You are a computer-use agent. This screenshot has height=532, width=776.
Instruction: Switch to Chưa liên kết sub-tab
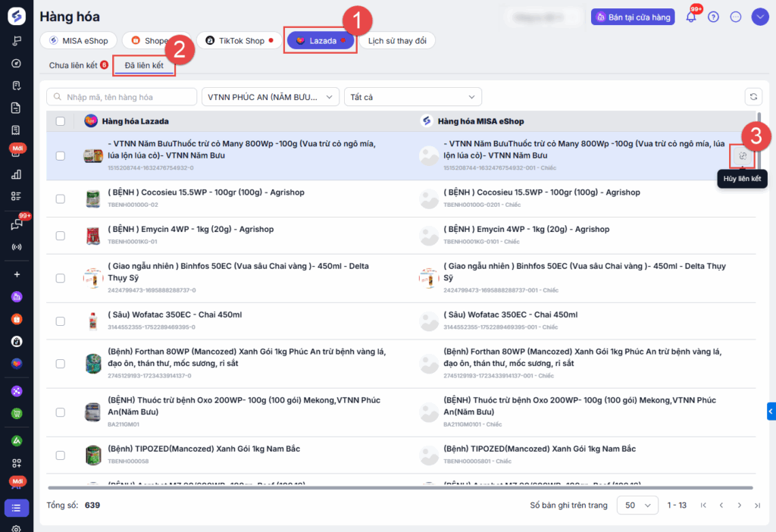pos(78,65)
